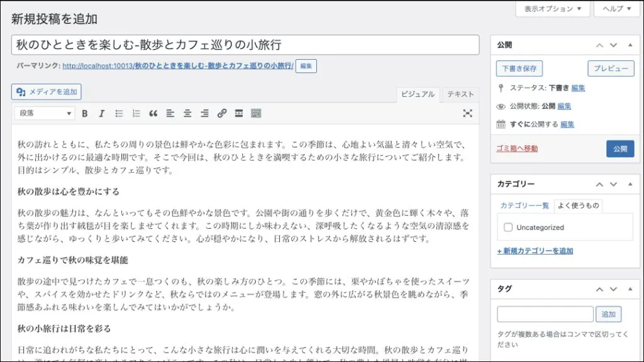Align text center
This screenshot has width=644, height=362.
point(187,114)
